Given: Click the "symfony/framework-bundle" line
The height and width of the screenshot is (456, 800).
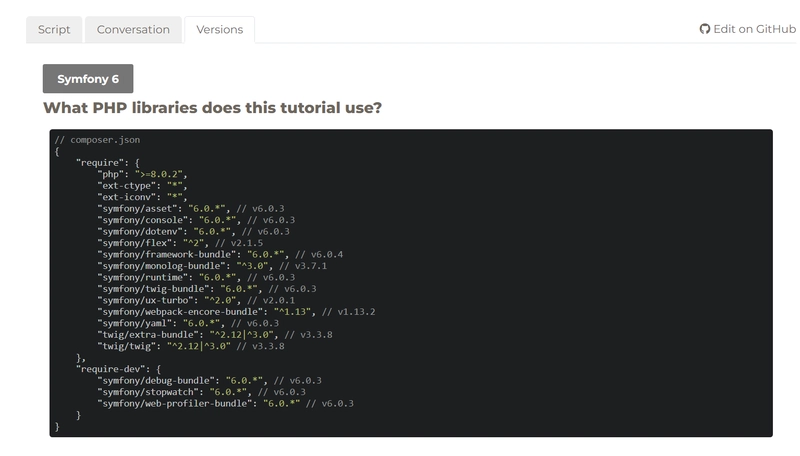Looking at the screenshot, I should [220, 255].
